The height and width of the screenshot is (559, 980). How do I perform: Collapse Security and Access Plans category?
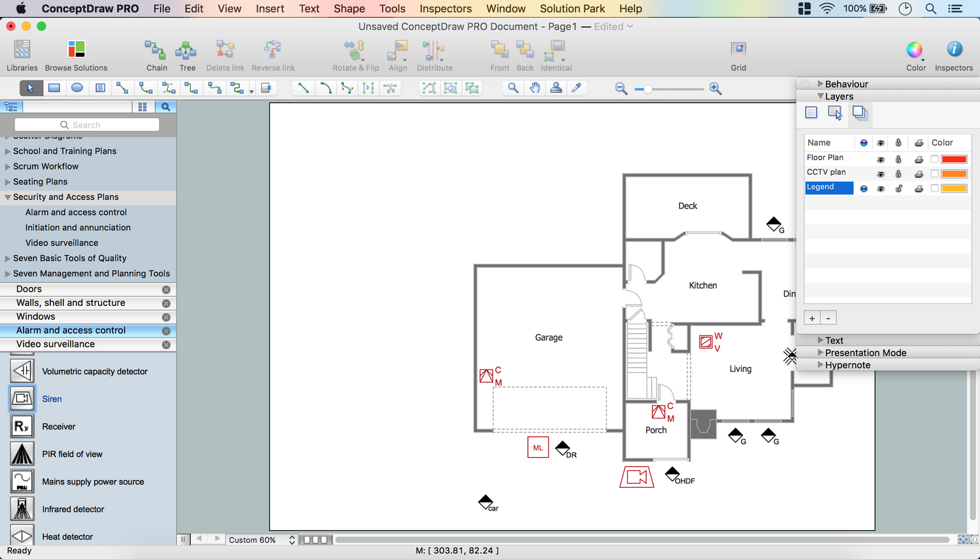point(8,197)
